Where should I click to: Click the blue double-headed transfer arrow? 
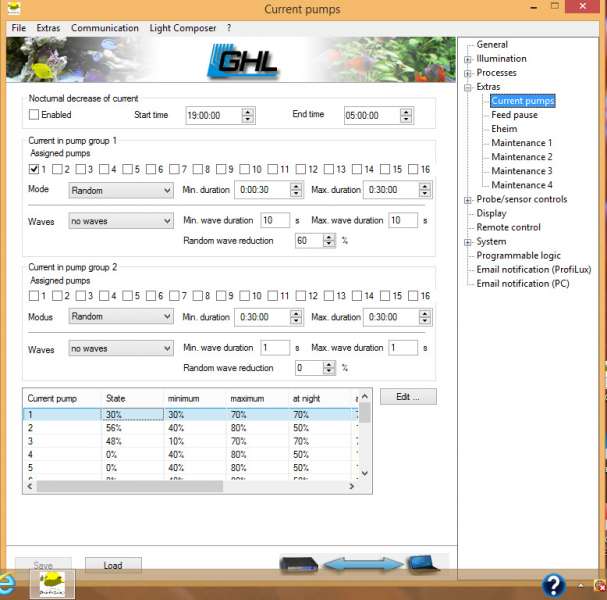[x=360, y=565]
